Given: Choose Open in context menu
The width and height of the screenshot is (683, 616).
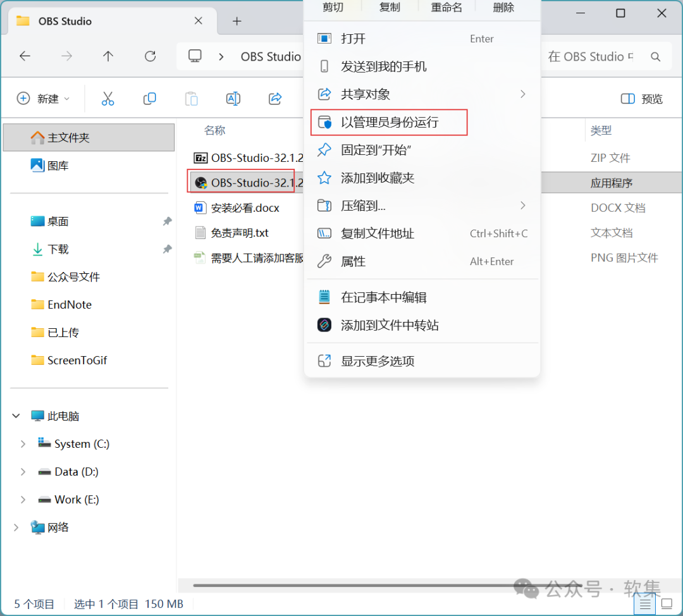Looking at the screenshot, I should [422, 39].
